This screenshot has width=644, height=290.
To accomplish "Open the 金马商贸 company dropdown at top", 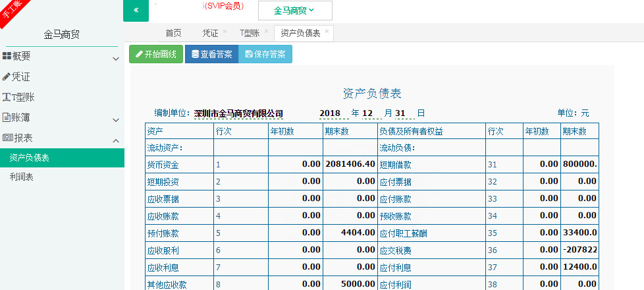I will [x=294, y=11].
